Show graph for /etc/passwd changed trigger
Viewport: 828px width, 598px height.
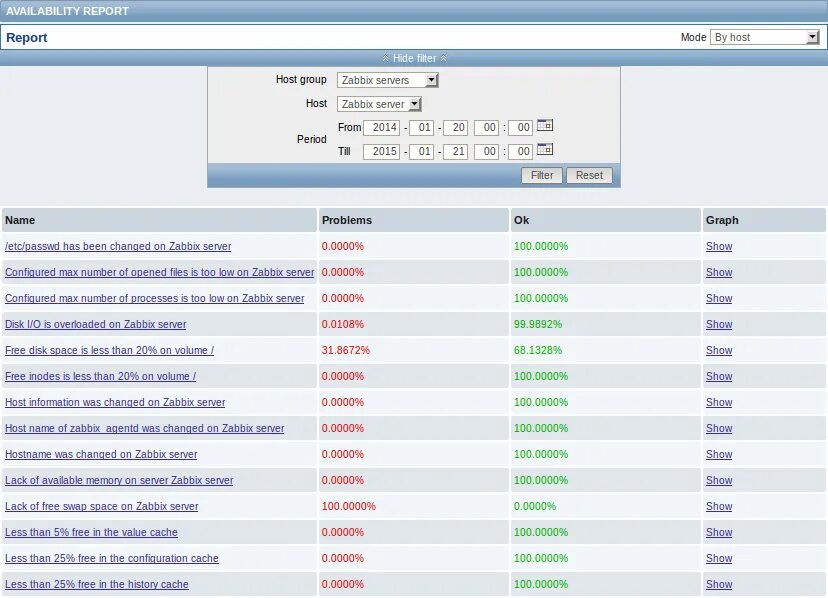click(x=719, y=246)
